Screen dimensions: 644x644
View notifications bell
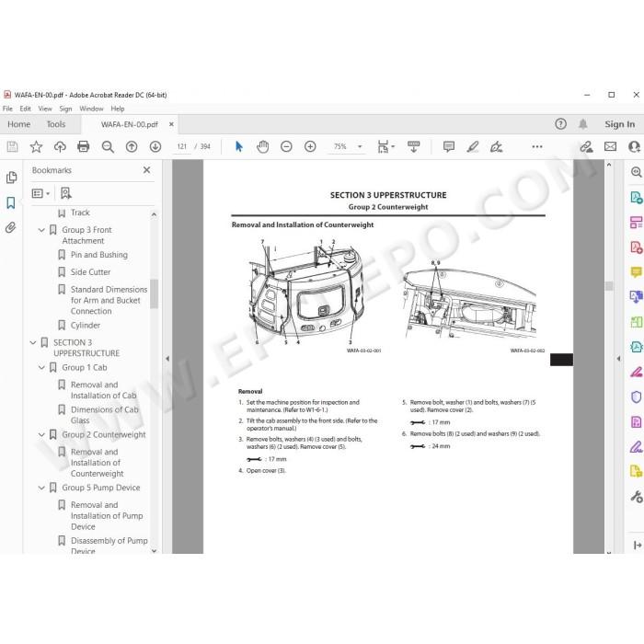click(x=582, y=124)
